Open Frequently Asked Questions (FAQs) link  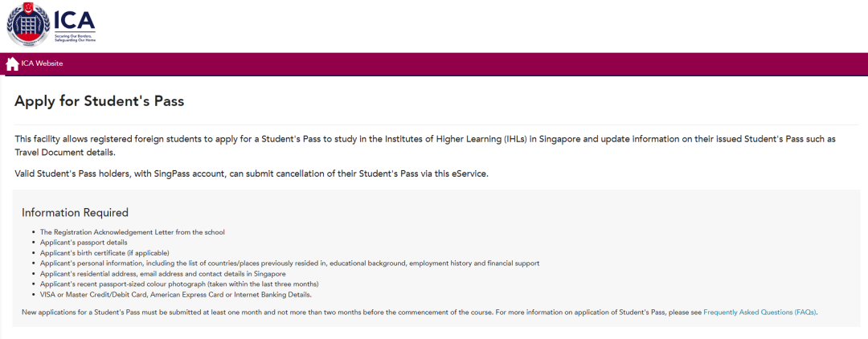(759, 312)
